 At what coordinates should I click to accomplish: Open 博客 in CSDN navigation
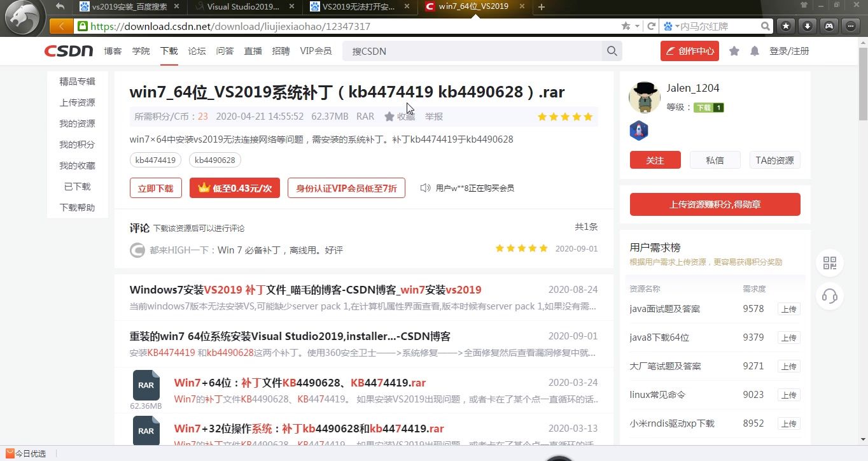point(113,51)
